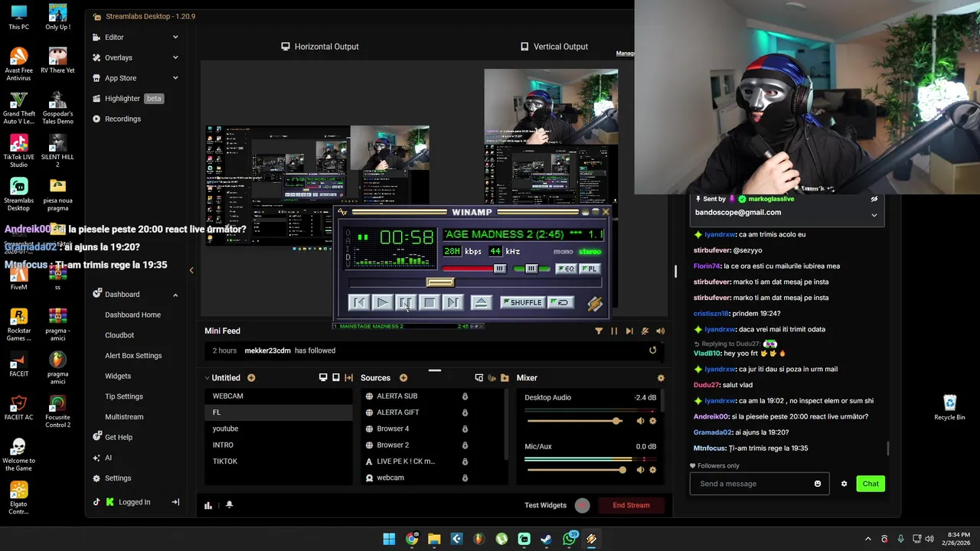Toggle SHUFFLE in Winamp
The image size is (980, 551).
(x=521, y=302)
